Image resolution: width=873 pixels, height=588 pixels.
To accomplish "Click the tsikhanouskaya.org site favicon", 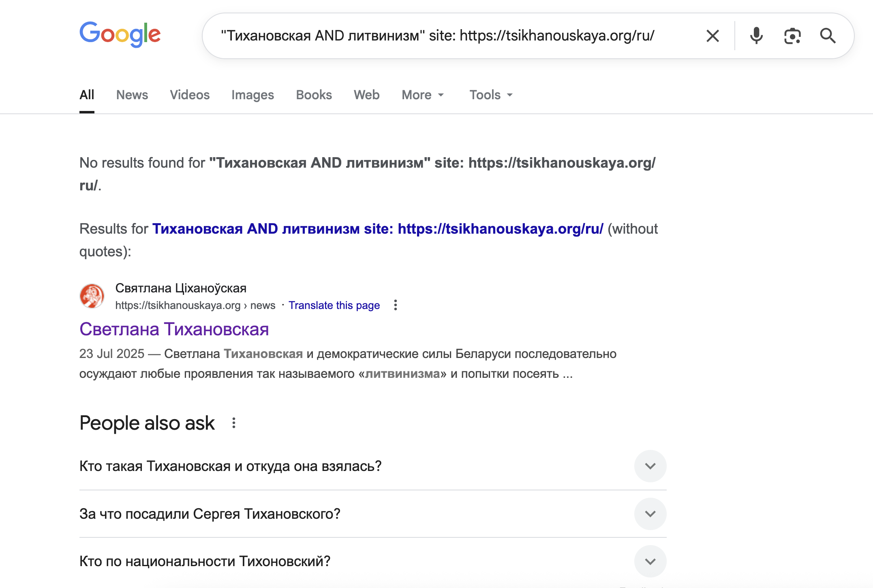I will (92, 296).
